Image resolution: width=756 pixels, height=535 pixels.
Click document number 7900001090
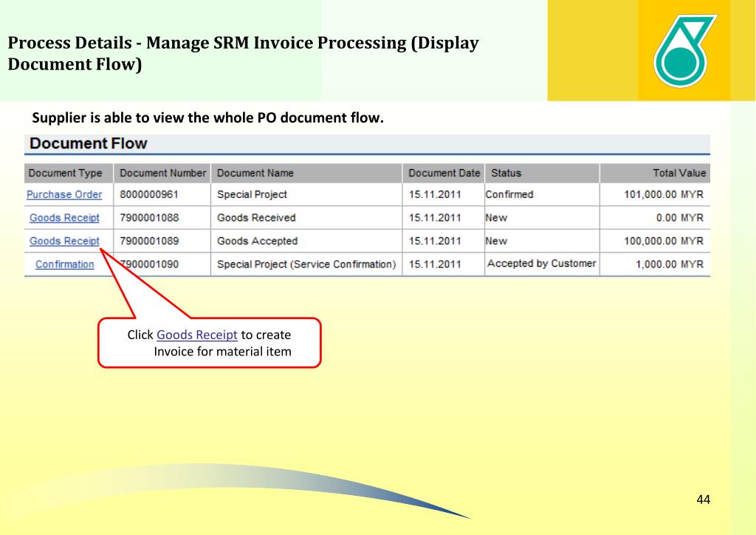(x=151, y=265)
